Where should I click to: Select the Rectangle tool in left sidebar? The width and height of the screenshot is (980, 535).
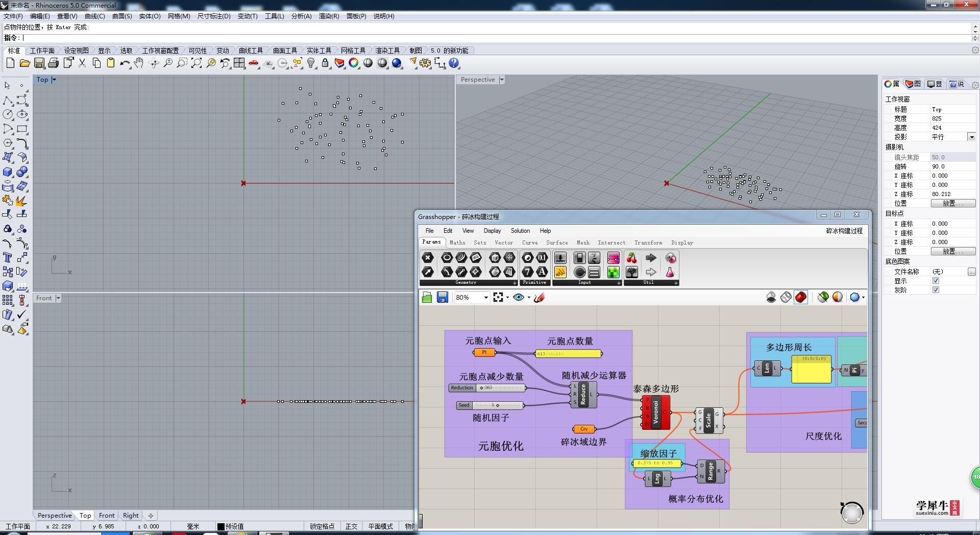pos(22,129)
